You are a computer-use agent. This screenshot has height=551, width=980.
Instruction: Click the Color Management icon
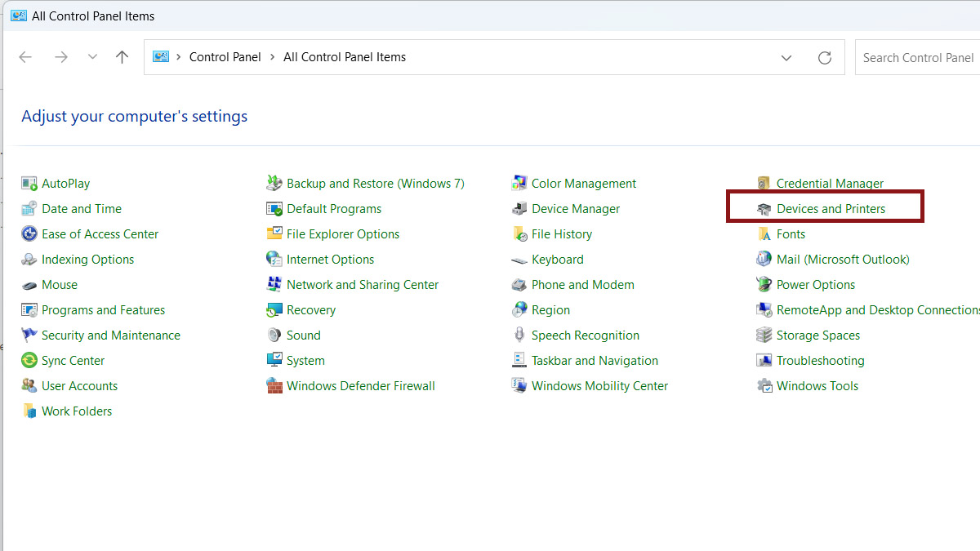(x=519, y=184)
